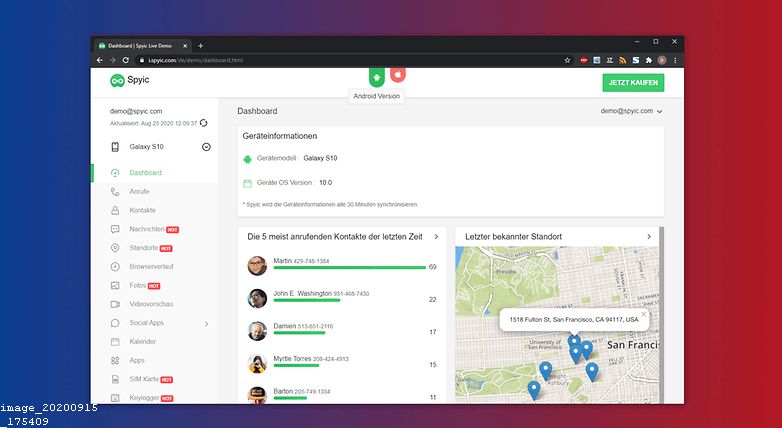
Task: Click the JETZT KAUFEN button
Action: click(633, 82)
